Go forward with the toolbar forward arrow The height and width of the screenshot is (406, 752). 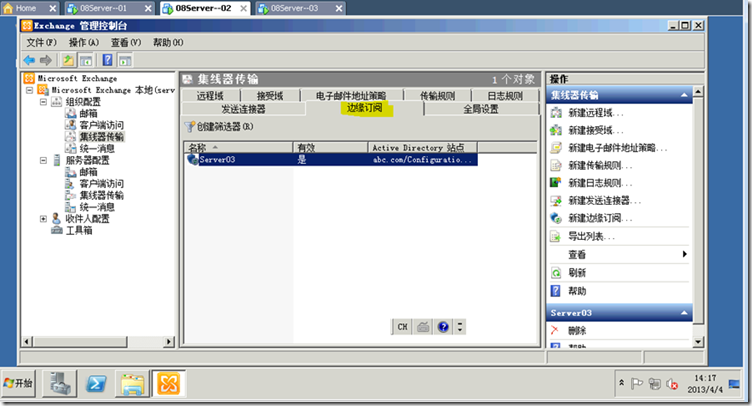(x=46, y=60)
